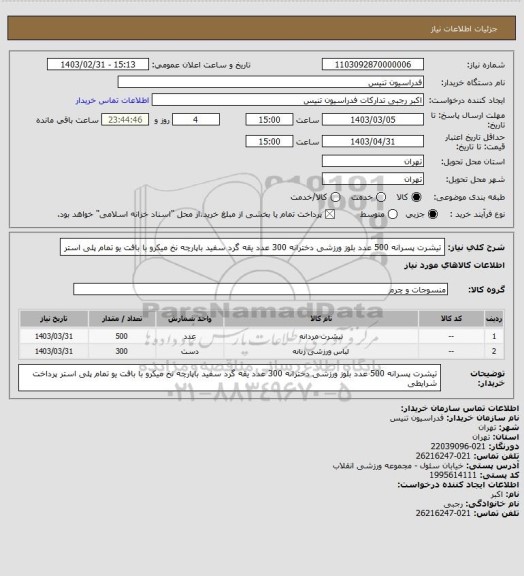Click the announcement date field 1403/02/31 - 15:13
This screenshot has height=576, width=524.
[x=98, y=64]
